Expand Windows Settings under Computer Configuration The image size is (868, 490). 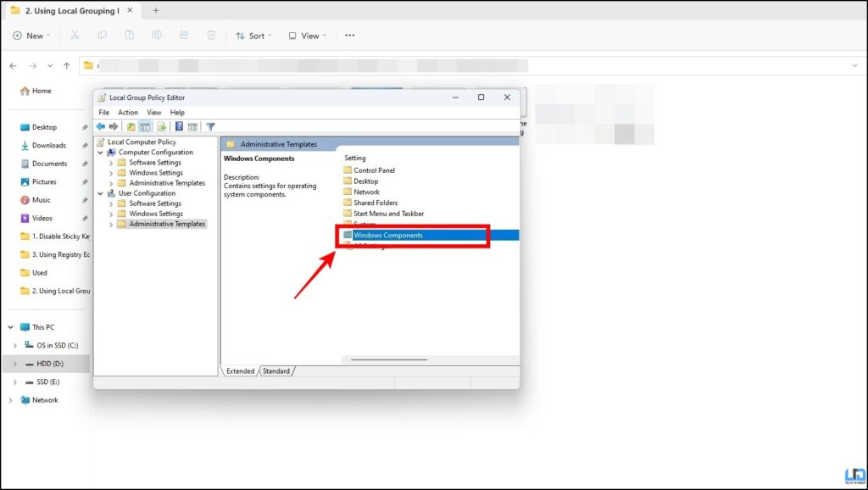111,173
